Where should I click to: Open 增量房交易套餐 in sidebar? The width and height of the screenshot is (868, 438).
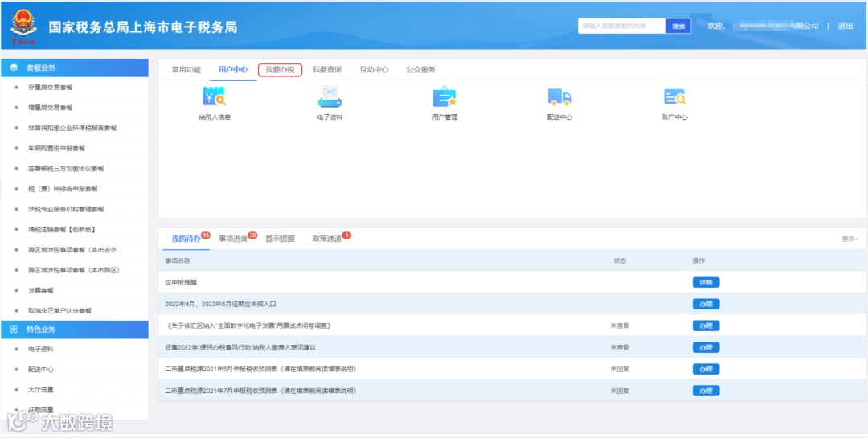50,108
